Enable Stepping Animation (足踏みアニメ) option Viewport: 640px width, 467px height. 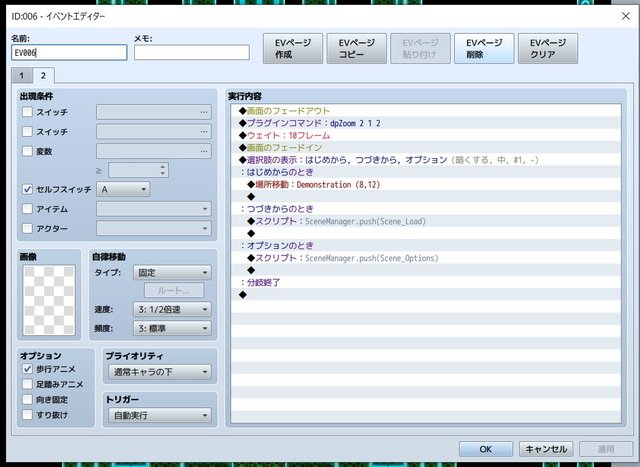pyautogui.click(x=27, y=384)
